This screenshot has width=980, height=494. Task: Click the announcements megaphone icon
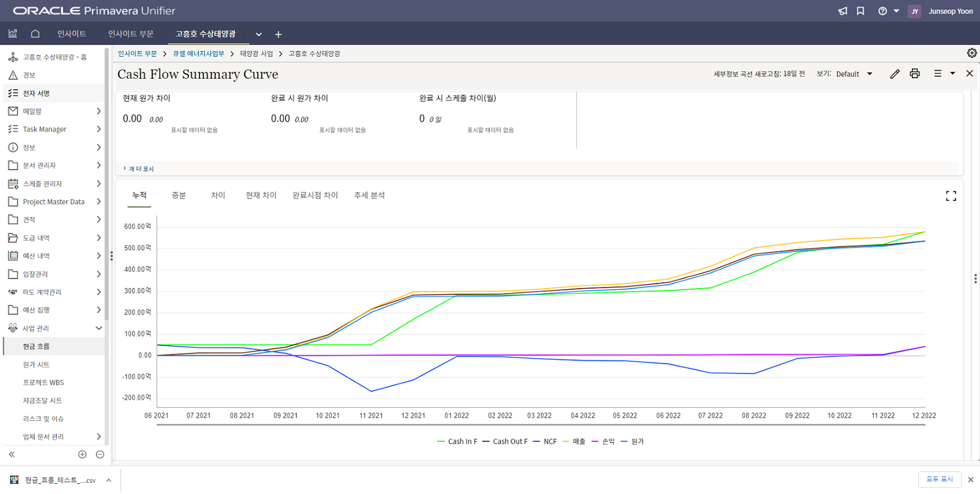(843, 11)
